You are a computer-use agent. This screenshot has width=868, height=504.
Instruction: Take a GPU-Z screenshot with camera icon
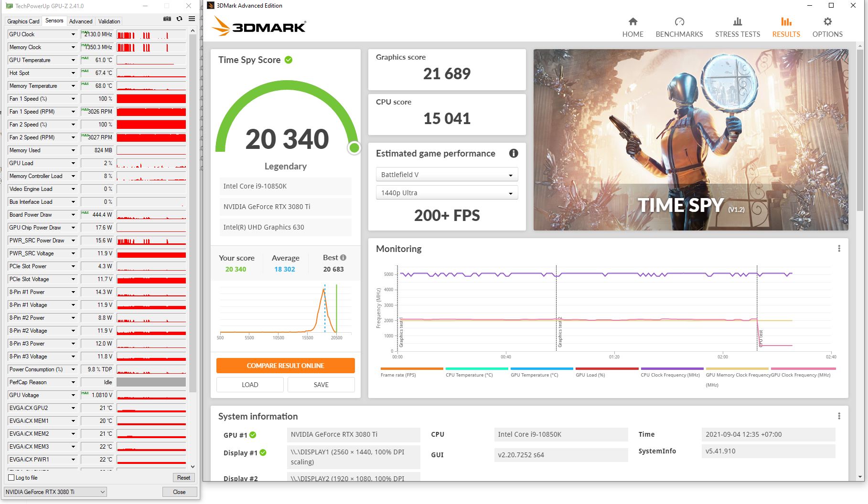tap(167, 19)
